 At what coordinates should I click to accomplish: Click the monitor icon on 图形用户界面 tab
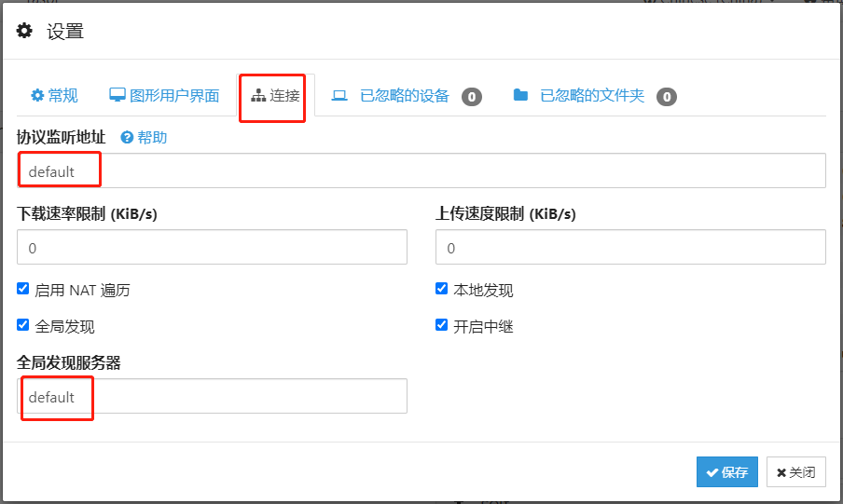(x=117, y=95)
